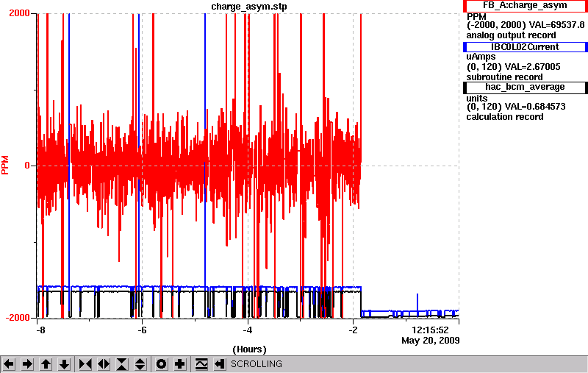Click the VAL=69537.8 range readout in legend

tap(526, 25)
